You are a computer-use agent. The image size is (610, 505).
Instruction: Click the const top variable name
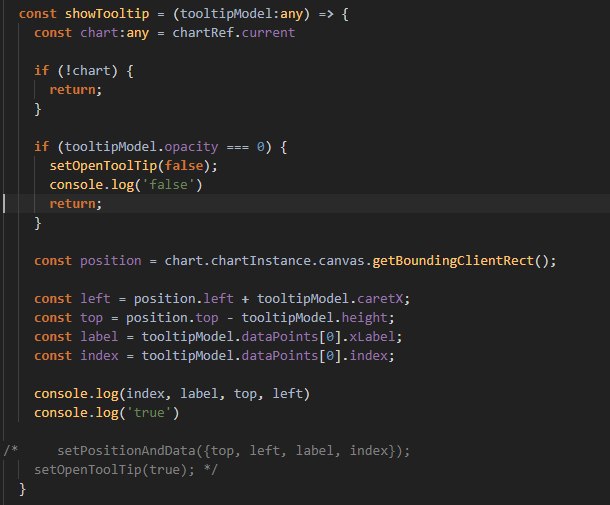click(91, 318)
